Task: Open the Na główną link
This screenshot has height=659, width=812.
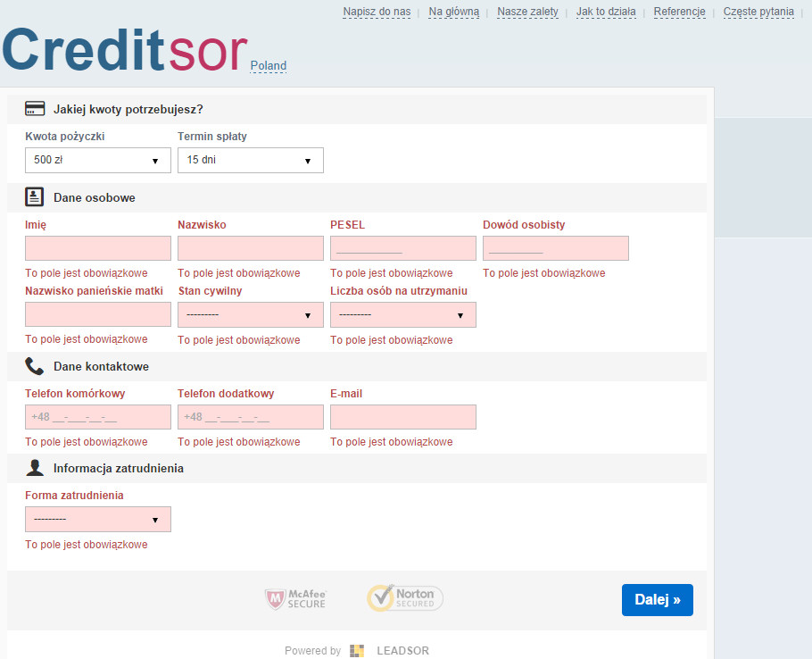Action: (x=453, y=12)
